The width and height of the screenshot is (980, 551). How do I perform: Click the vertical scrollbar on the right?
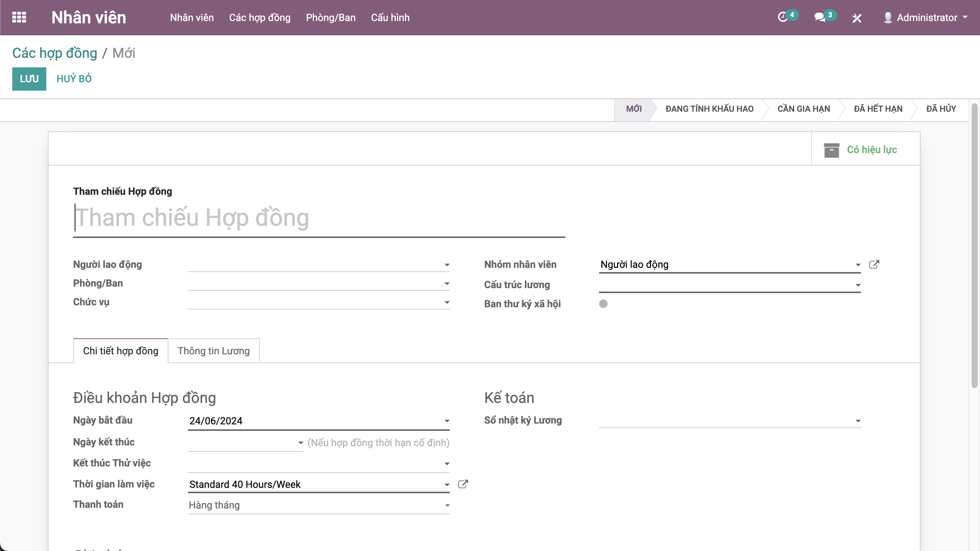(x=975, y=245)
